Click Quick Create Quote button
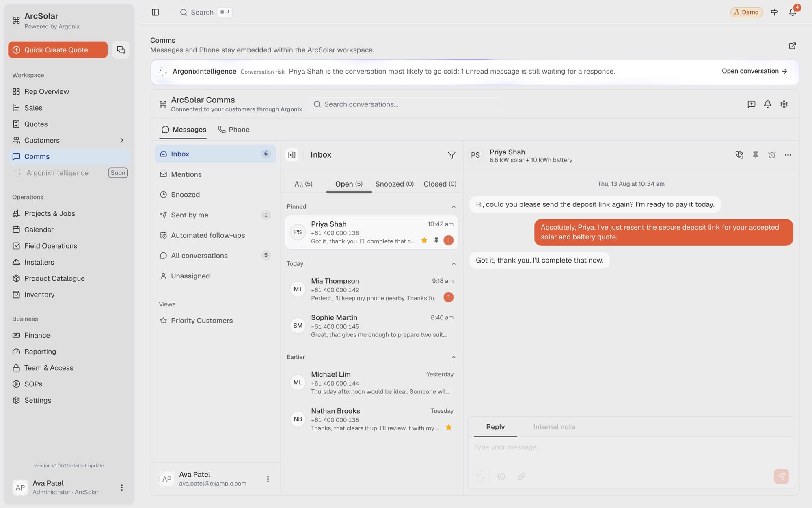The width and height of the screenshot is (812, 508). click(x=58, y=50)
